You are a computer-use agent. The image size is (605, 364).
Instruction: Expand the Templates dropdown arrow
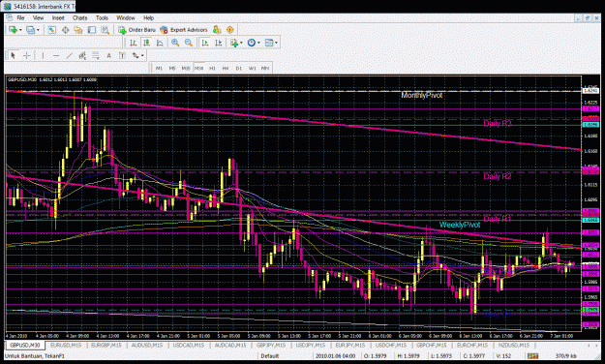pyautogui.click(x=276, y=43)
